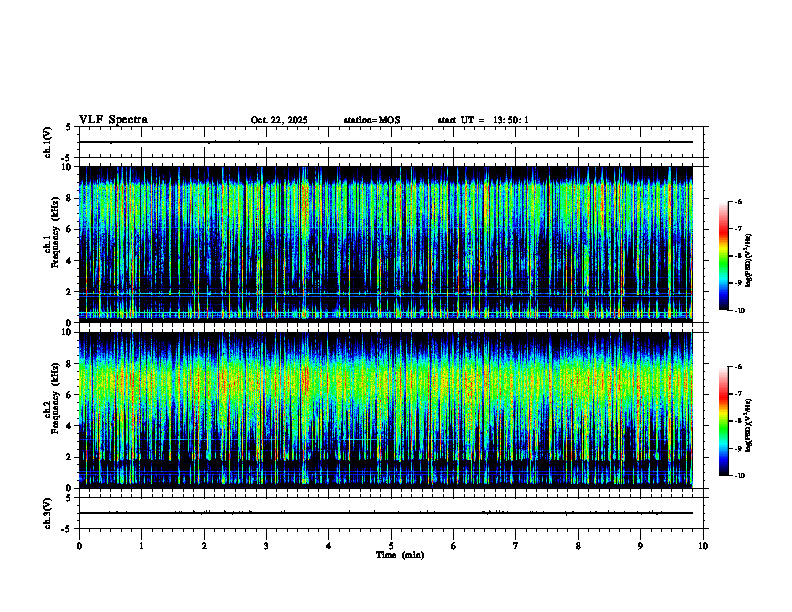Image resolution: width=792 pixels, height=612 pixels.
Task: Click time axis tick label "1"
Action: 141,546
